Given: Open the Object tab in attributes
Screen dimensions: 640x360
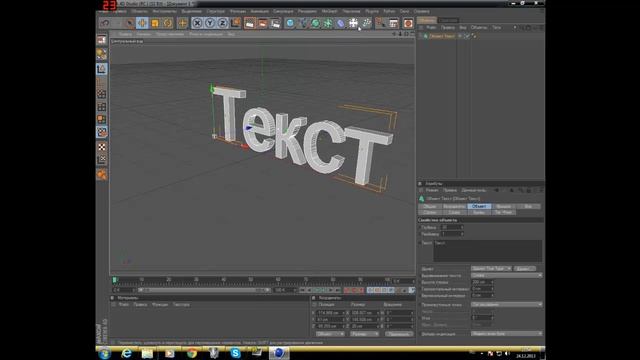Looking at the screenshot, I should tap(479, 207).
